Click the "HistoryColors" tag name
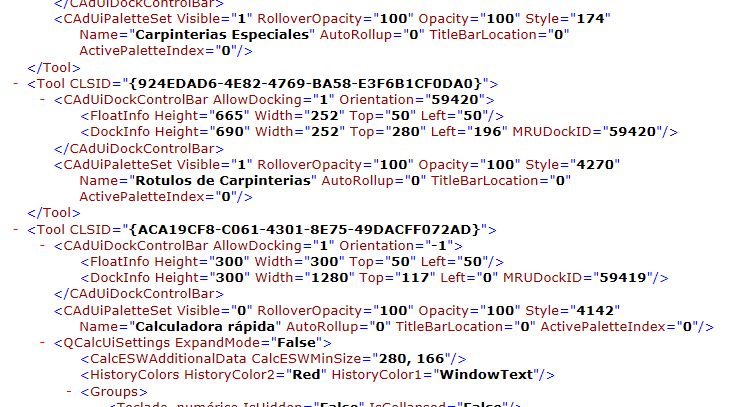 [x=135, y=375]
